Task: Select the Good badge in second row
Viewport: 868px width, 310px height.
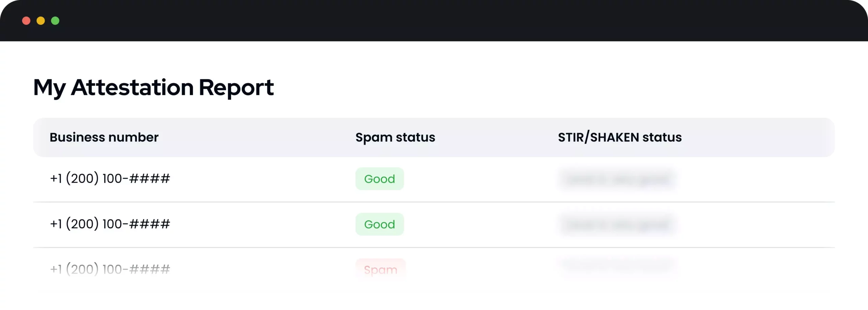Action: click(379, 224)
